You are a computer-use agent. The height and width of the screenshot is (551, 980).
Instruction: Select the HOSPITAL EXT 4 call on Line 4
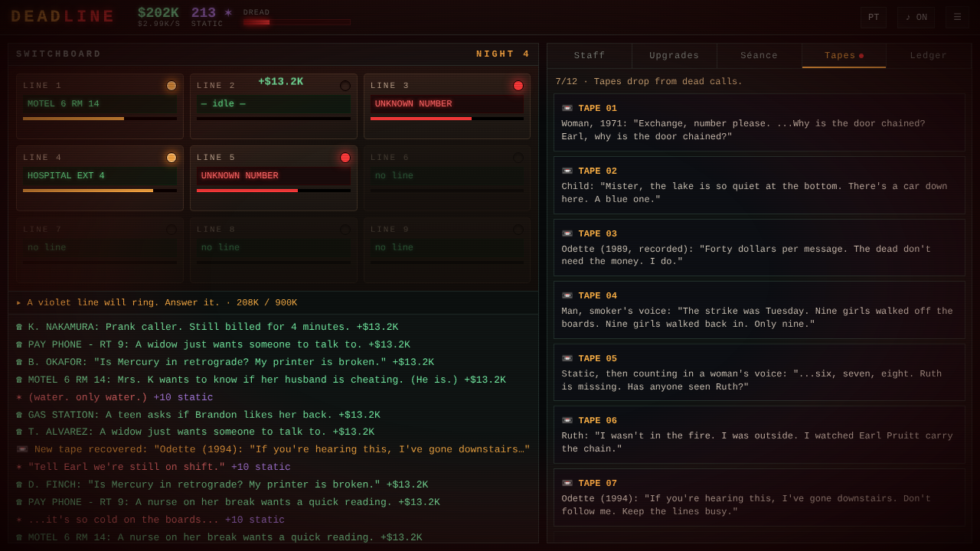[x=100, y=178]
